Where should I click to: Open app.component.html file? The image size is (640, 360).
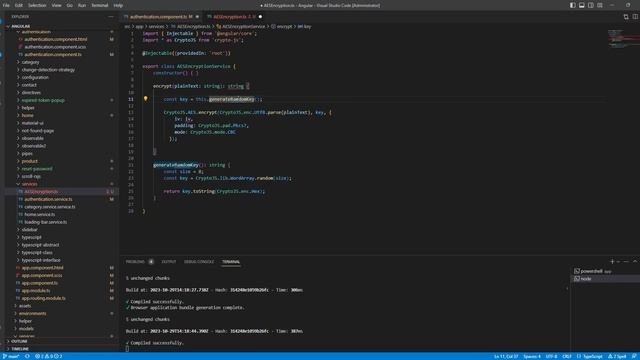pos(42,268)
